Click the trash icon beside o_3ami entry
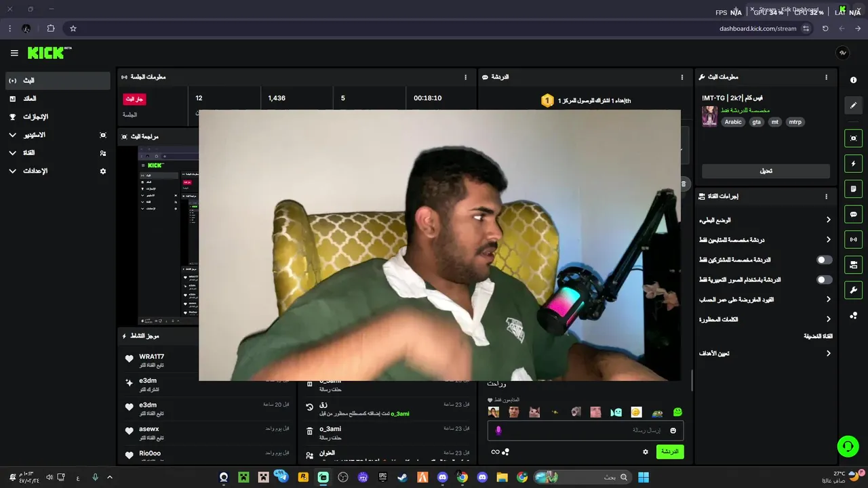 point(309,431)
